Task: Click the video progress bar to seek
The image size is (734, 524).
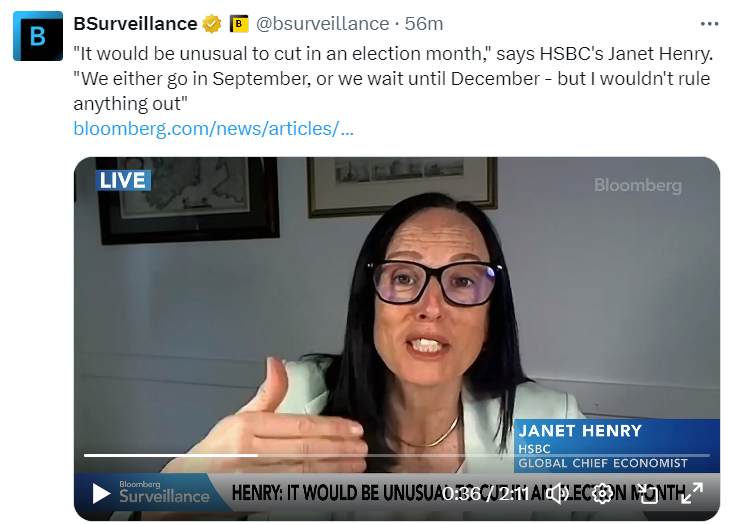Action: tap(397, 455)
